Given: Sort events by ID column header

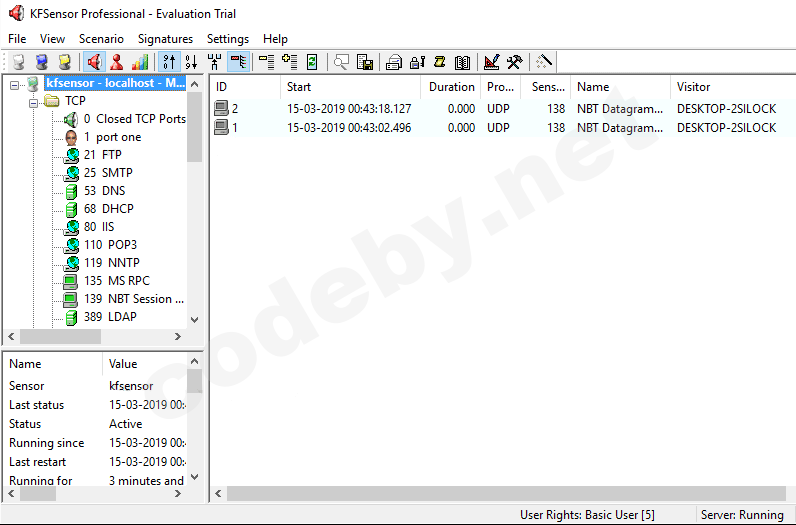Looking at the screenshot, I should 246,87.
